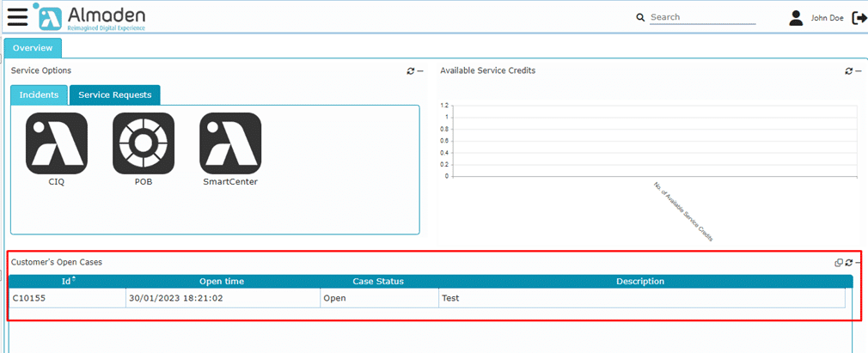
Task: Click the John Doe user avatar
Action: 796,18
